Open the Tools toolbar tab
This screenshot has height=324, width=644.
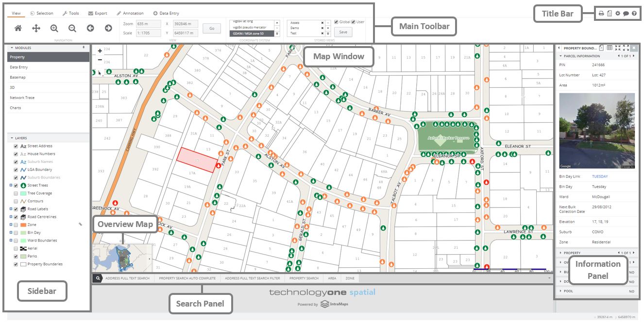70,14
